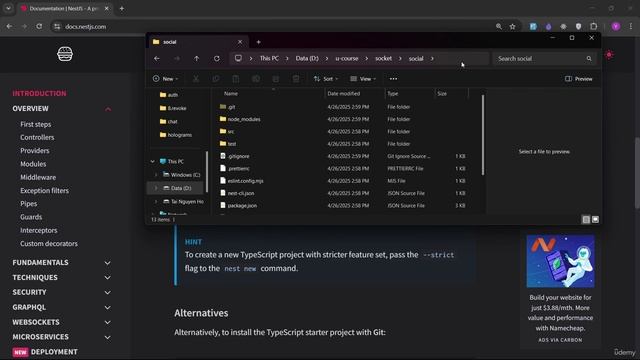Expand Data (D:) drive node
640x360 pixels.
[x=156, y=188]
